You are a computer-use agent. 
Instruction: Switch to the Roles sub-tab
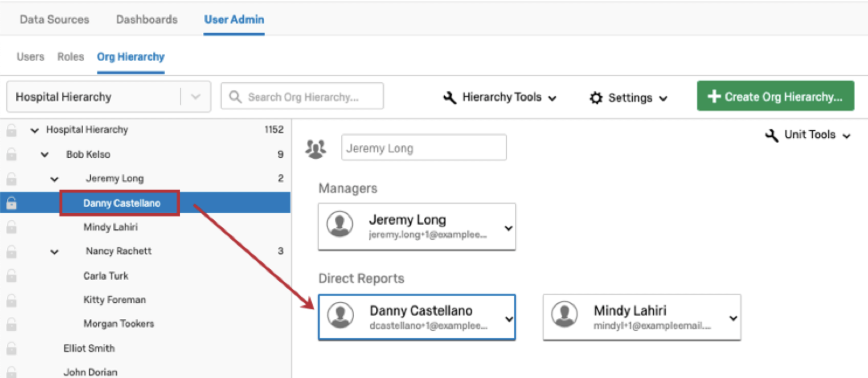70,57
